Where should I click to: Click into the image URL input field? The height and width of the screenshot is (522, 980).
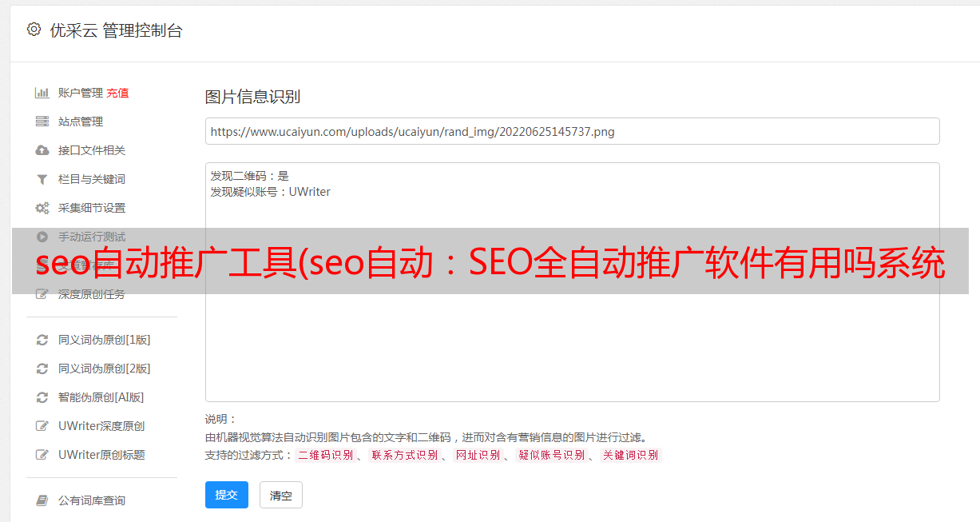[x=572, y=131]
